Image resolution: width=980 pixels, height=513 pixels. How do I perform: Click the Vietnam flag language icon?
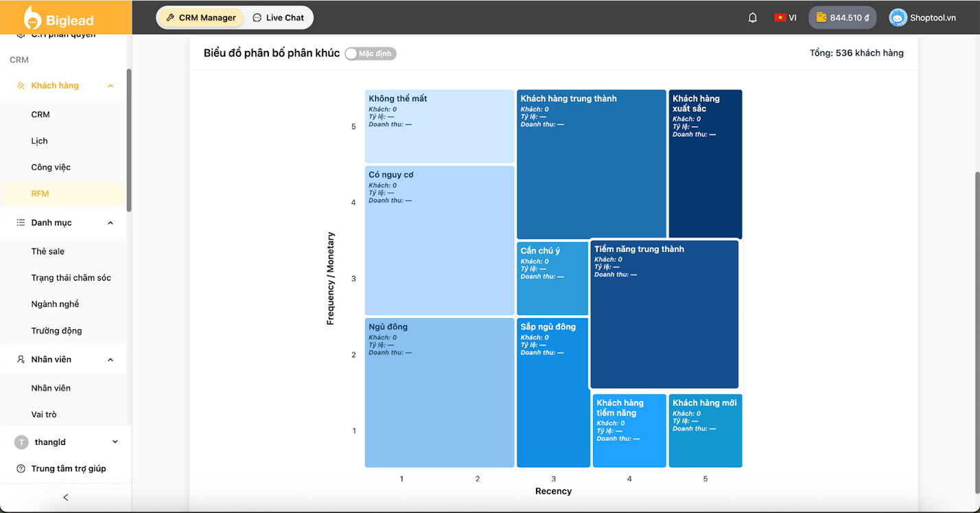[780, 18]
